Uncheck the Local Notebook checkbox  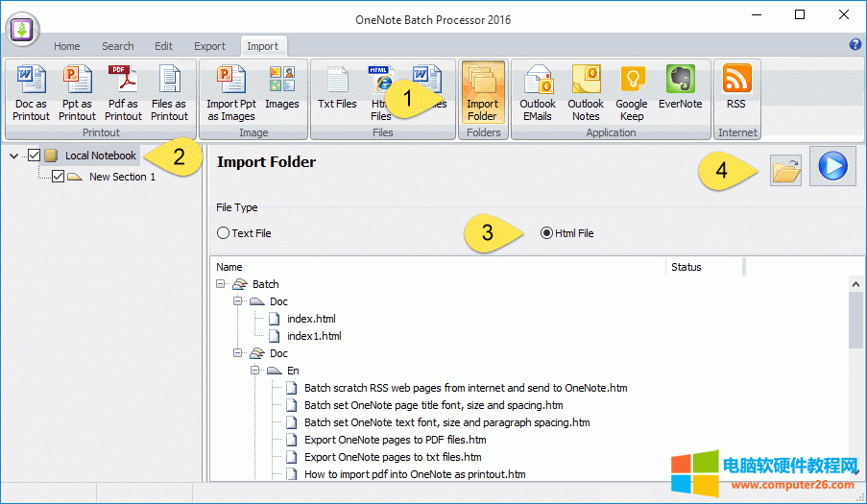[35, 156]
